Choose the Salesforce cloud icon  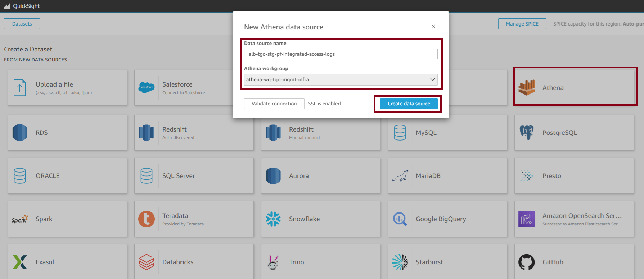(x=147, y=87)
